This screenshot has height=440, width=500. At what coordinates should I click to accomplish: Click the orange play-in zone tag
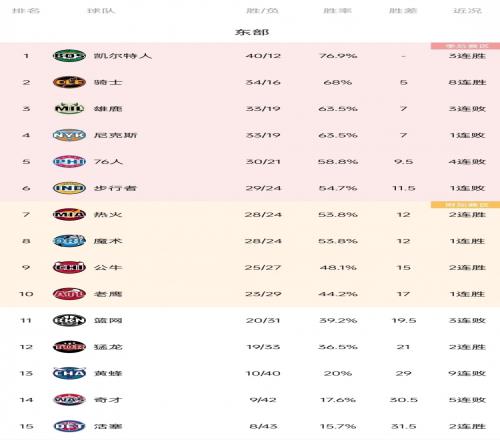tap(465, 204)
